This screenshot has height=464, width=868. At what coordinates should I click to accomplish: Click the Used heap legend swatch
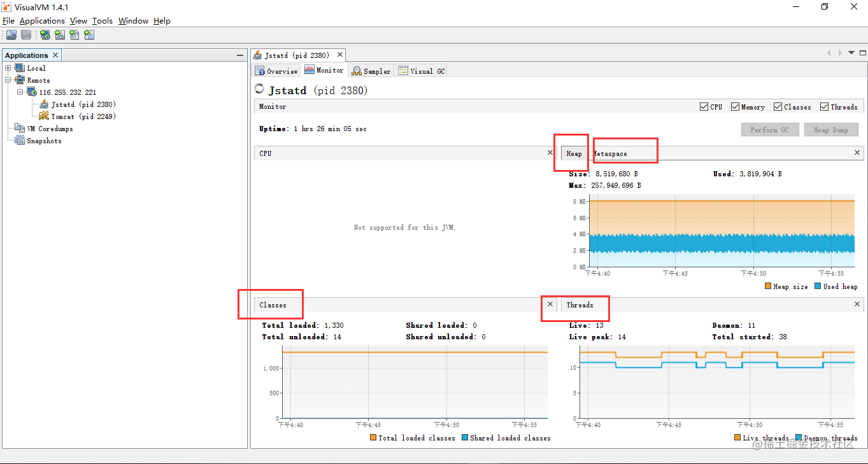pos(818,286)
